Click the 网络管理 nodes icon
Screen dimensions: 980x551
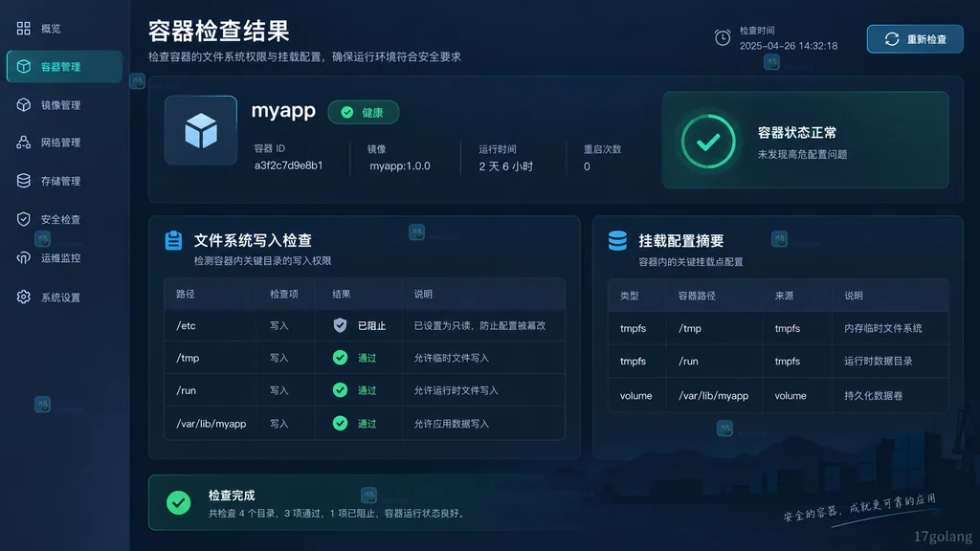click(x=23, y=143)
